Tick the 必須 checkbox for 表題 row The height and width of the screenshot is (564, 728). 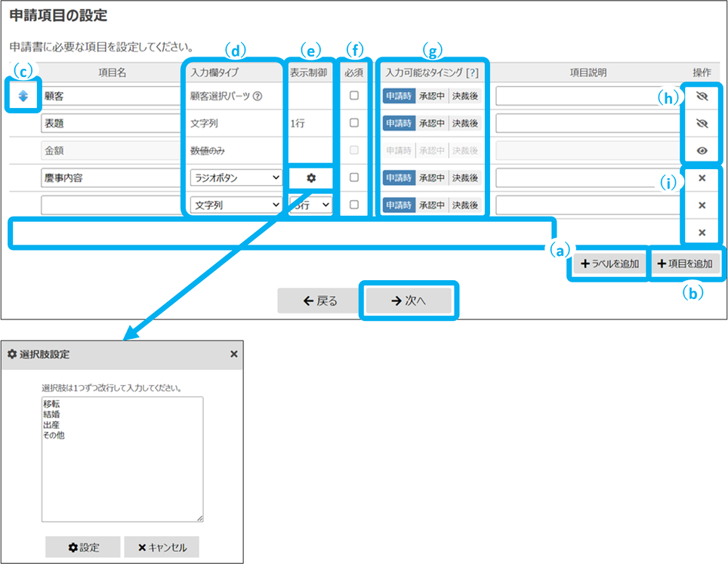point(354,123)
